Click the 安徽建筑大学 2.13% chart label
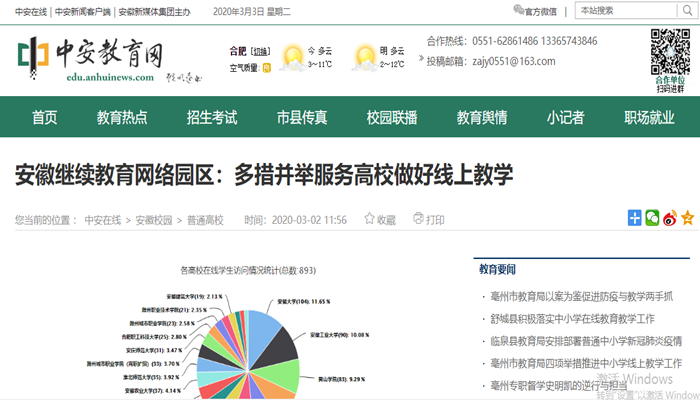 [194, 296]
